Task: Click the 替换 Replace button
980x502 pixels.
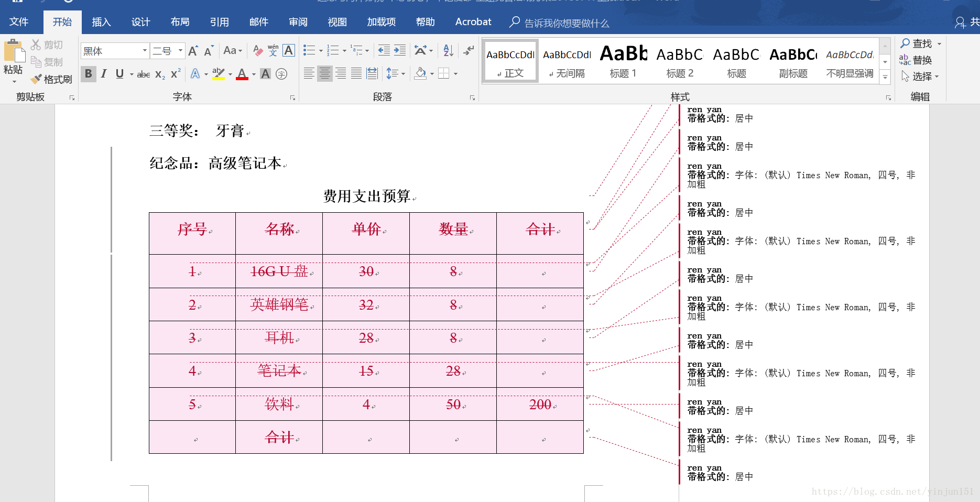Action: click(x=916, y=60)
